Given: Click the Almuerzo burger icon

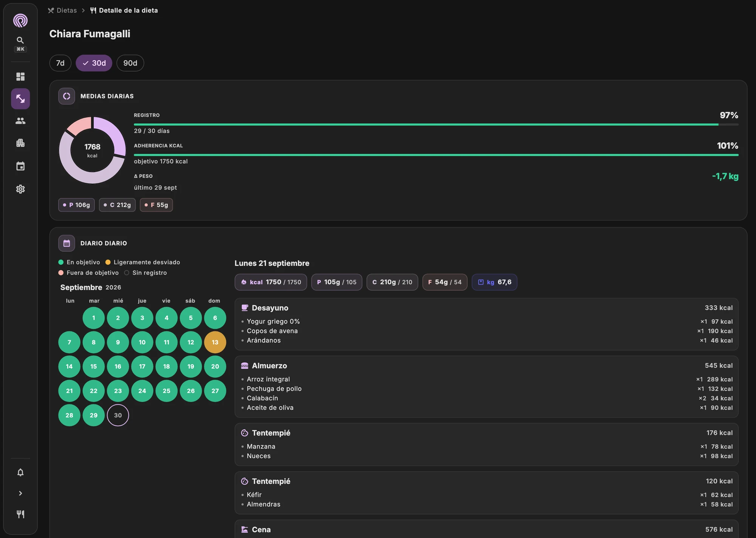Looking at the screenshot, I should (x=245, y=365).
